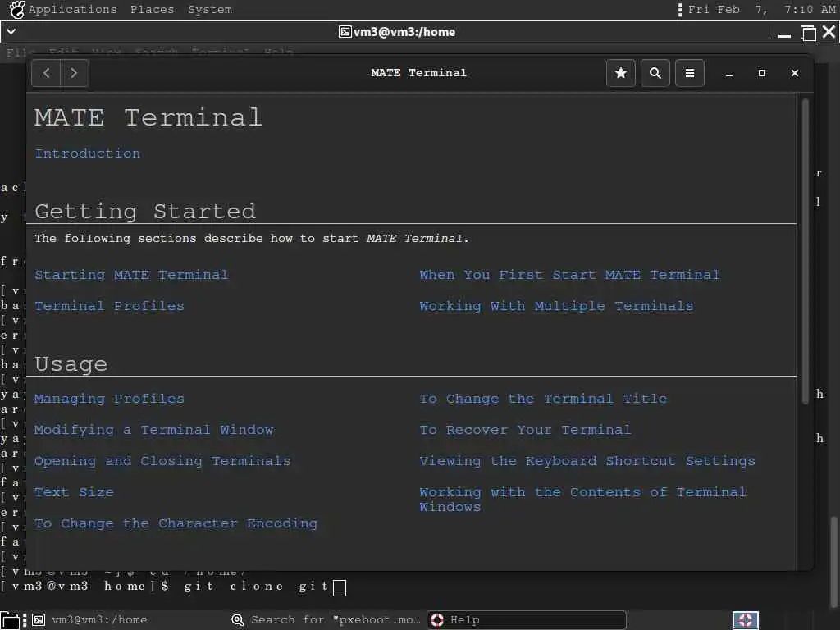Open the Terminal Profiles link

(x=109, y=306)
